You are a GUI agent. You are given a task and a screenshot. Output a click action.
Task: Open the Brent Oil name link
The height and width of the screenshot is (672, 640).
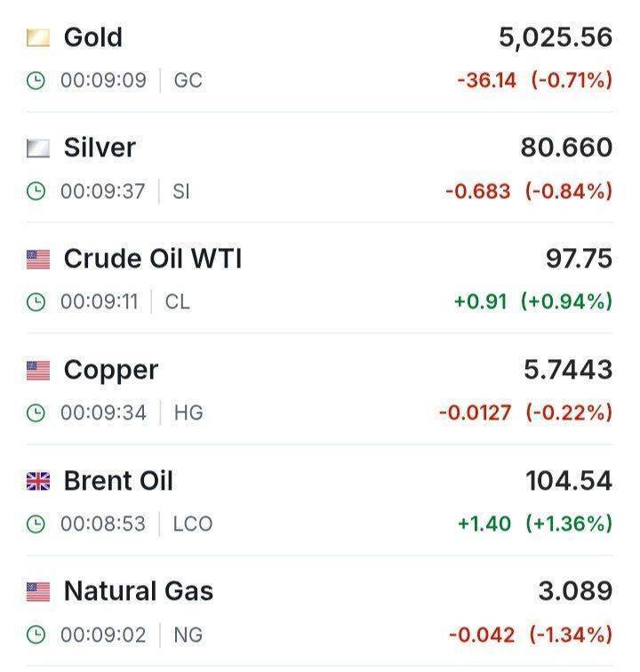[118, 481]
